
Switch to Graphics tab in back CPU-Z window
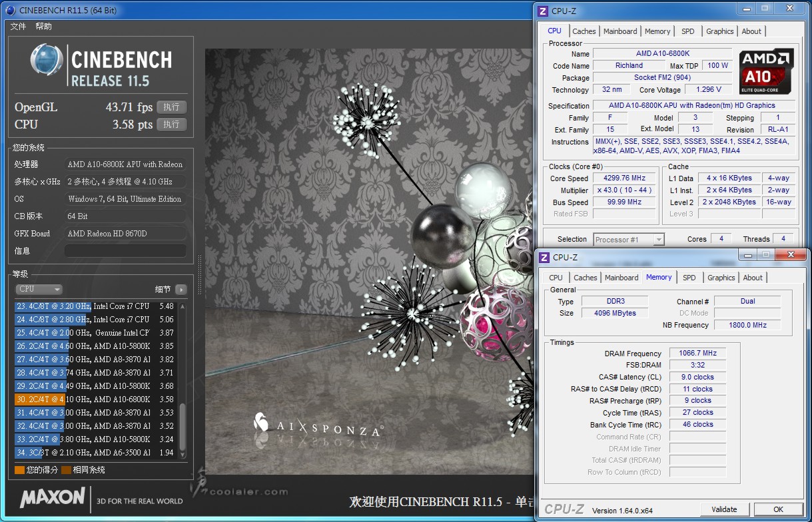tap(720, 31)
